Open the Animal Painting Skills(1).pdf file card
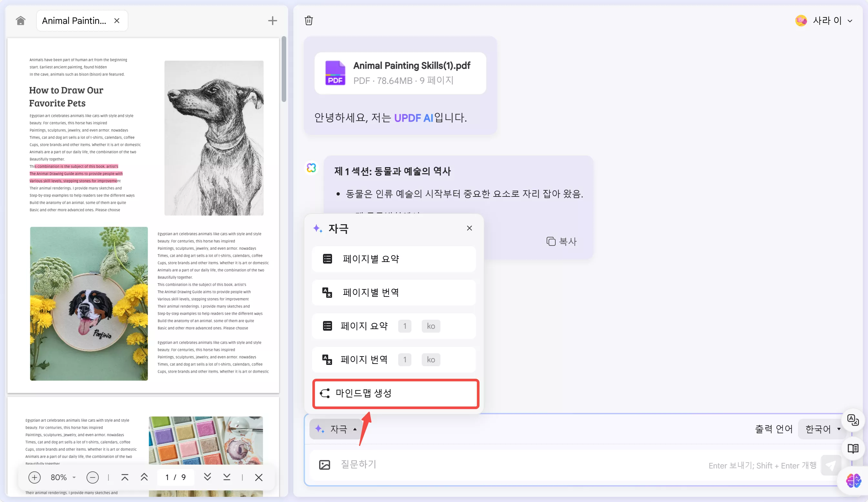The height and width of the screenshot is (502, 868). click(400, 73)
